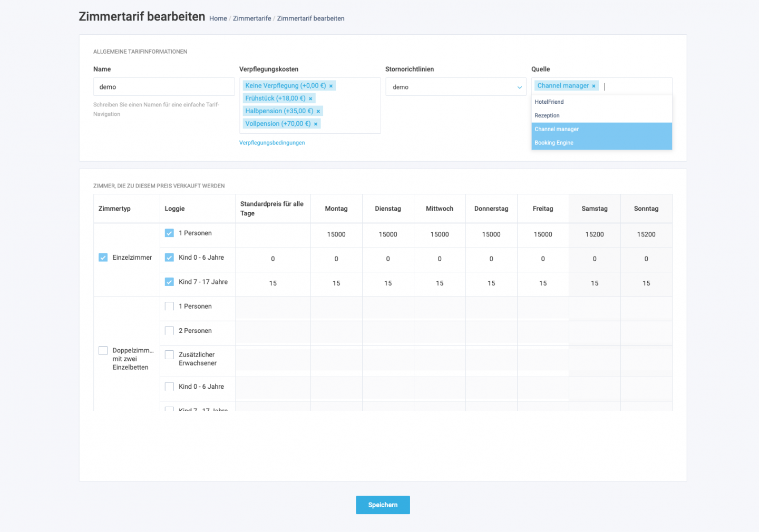Remove the Halbpension (+35,00 €) tag
The image size is (759, 532).
318,111
